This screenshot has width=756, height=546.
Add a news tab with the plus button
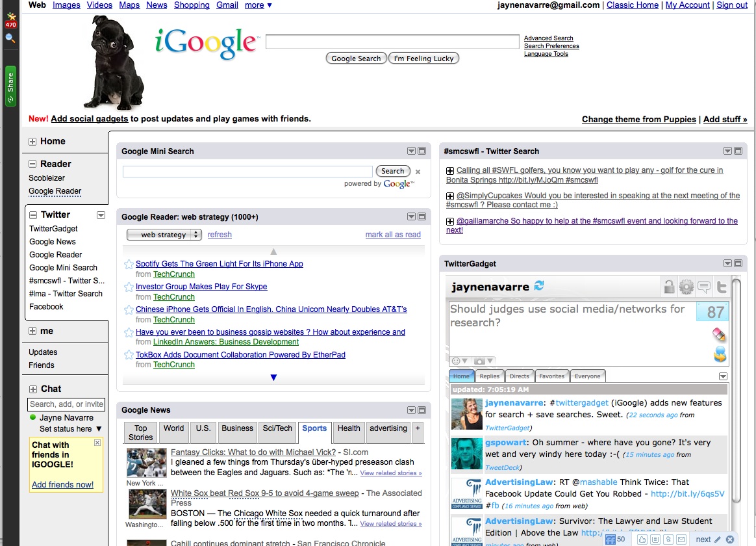[x=418, y=433]
